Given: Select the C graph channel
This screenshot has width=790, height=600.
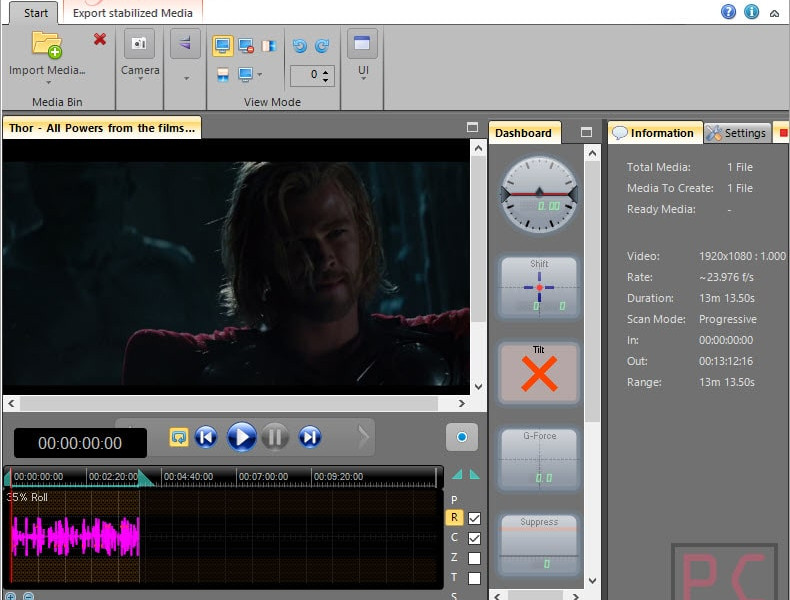Looking at the screenshot, I should click(x=454, y=538).
